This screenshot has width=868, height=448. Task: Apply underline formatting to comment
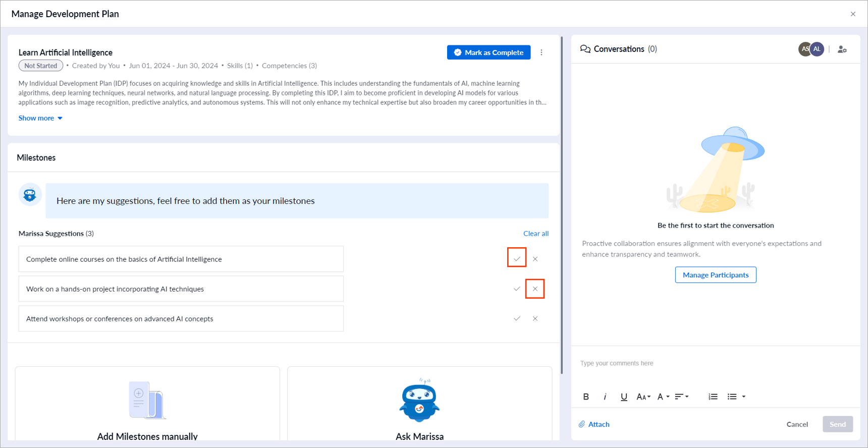[x=624, y=397]
